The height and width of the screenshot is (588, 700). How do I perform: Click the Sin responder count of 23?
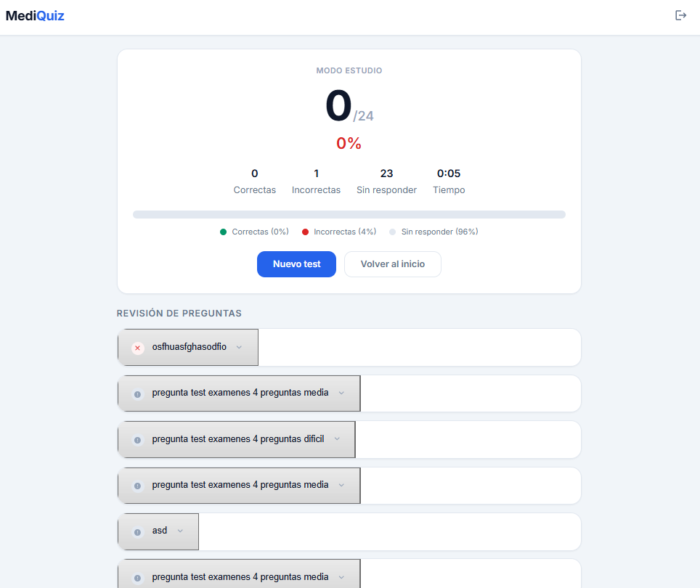click(x=386, y=173)
